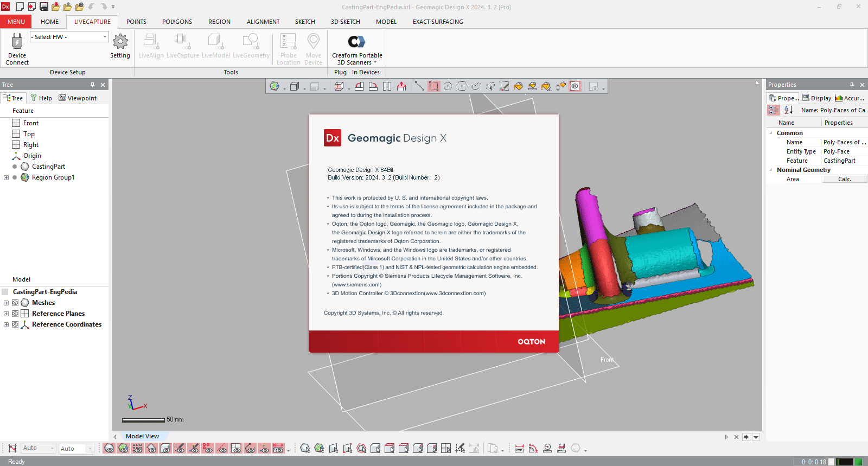Click the New file icon in quick access
This screenshot has height=466, width=868.
(x=20, y=7)
